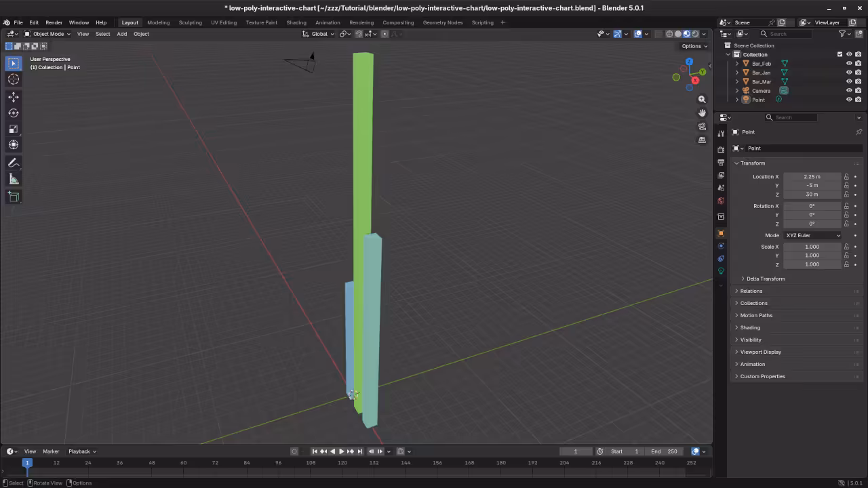This screenshot has width=868, height=488.
Task: Expand the Custom Properties section
Action: [763, 376]
